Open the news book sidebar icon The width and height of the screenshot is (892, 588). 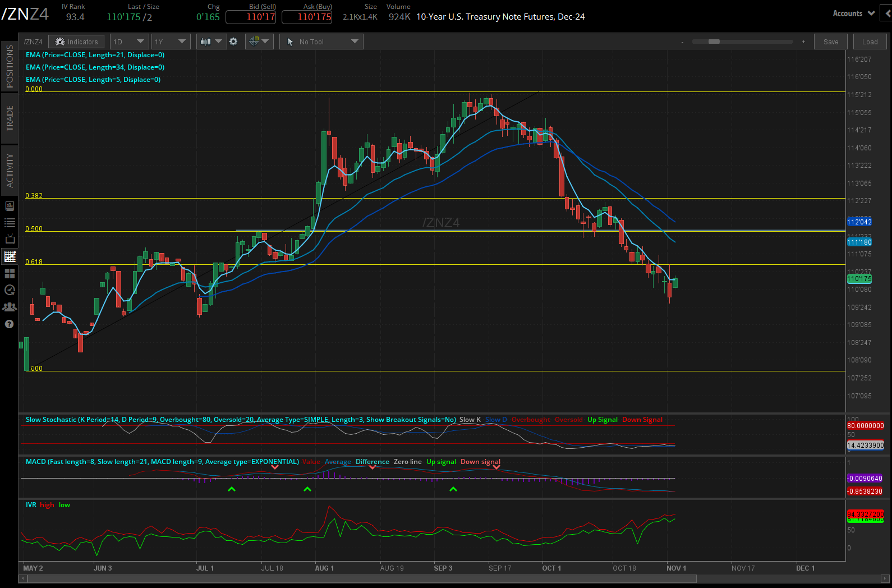pyautogui.click(x=10, y=206)
